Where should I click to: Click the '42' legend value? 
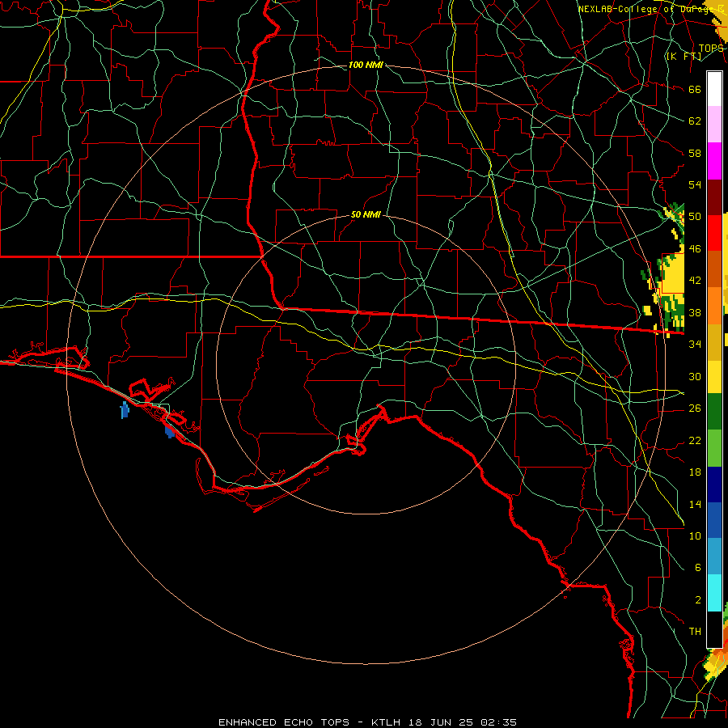pos(695,281)
